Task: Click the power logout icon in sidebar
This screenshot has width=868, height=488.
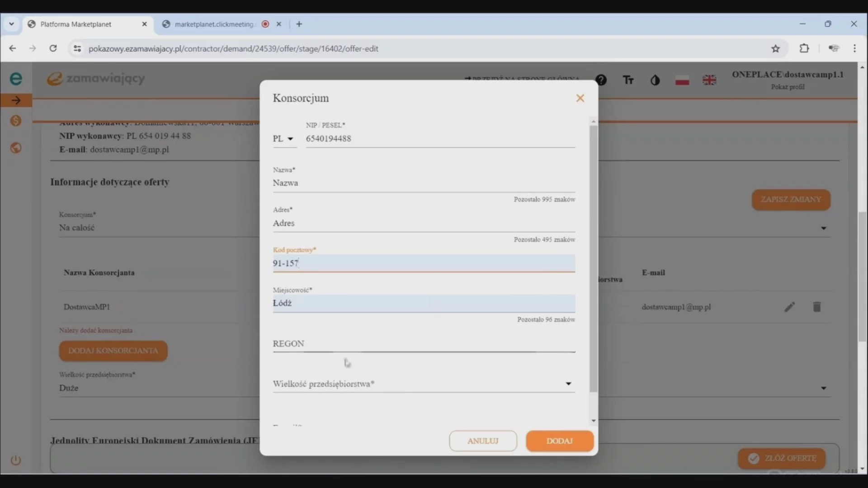Action: (x=16, y=460)
